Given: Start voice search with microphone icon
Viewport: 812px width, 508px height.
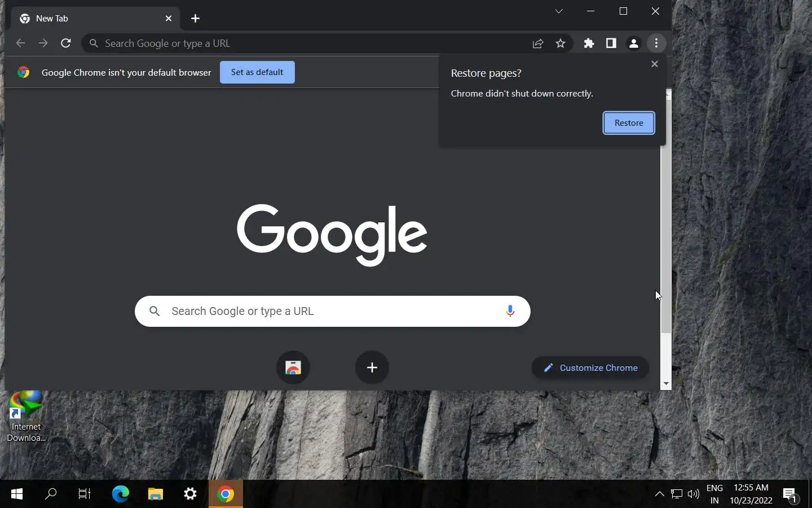Looking at the screenshot, I should (x=510, y=311).
